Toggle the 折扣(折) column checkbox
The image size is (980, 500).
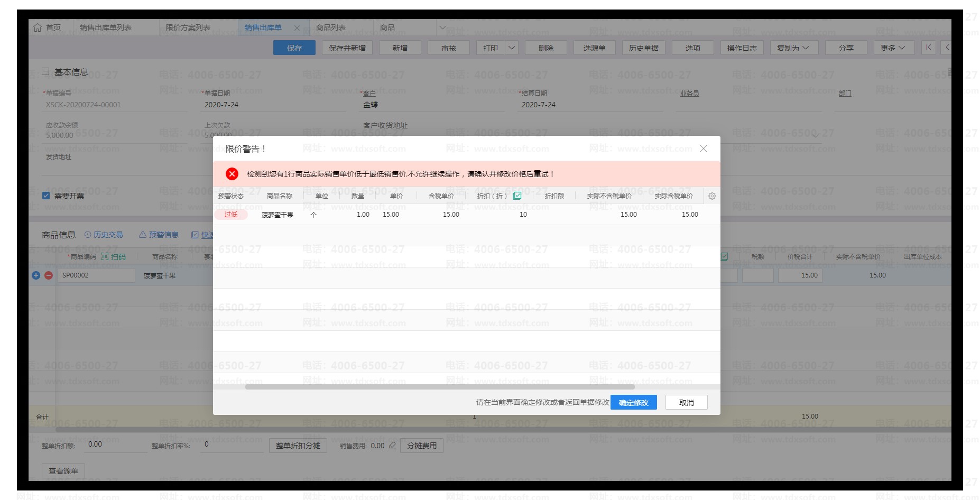point(517,196)
